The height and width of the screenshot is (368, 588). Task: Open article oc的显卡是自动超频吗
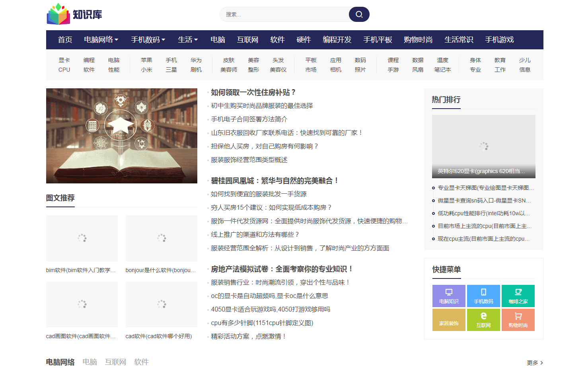[269, 296]
